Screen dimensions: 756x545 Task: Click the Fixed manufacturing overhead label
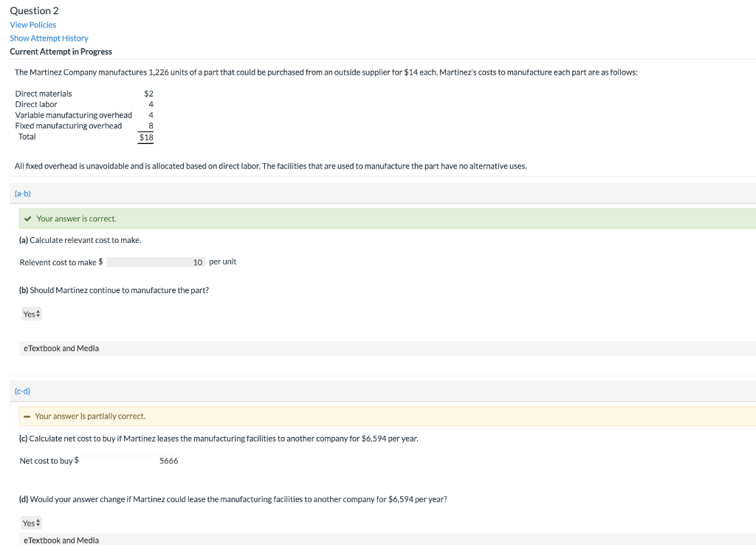pos(69,126)
